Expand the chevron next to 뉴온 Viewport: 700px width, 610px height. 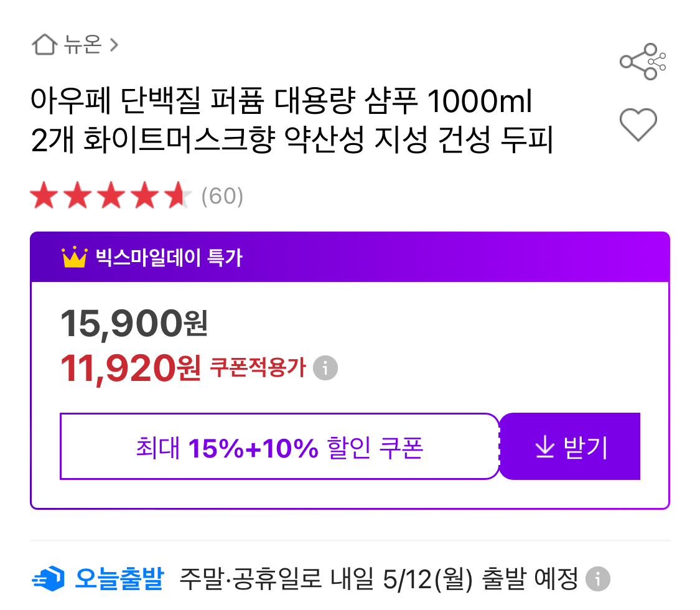coord(114,45)
